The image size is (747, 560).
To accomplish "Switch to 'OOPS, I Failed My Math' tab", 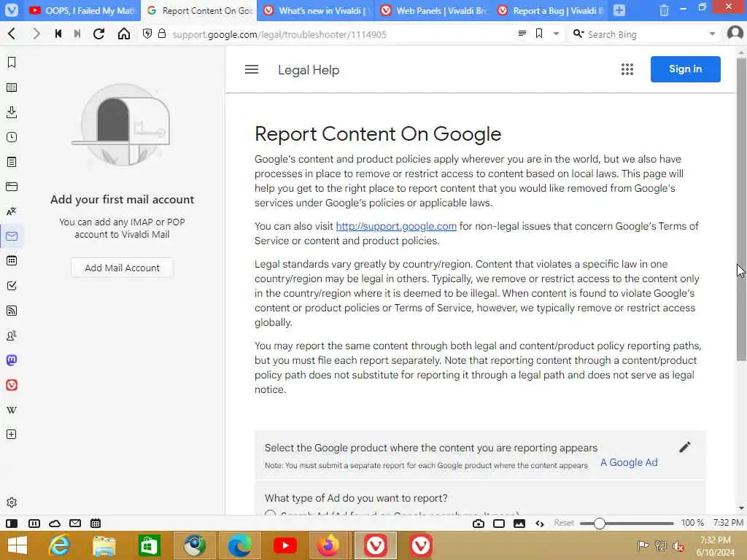I will (x=82, y=10).
